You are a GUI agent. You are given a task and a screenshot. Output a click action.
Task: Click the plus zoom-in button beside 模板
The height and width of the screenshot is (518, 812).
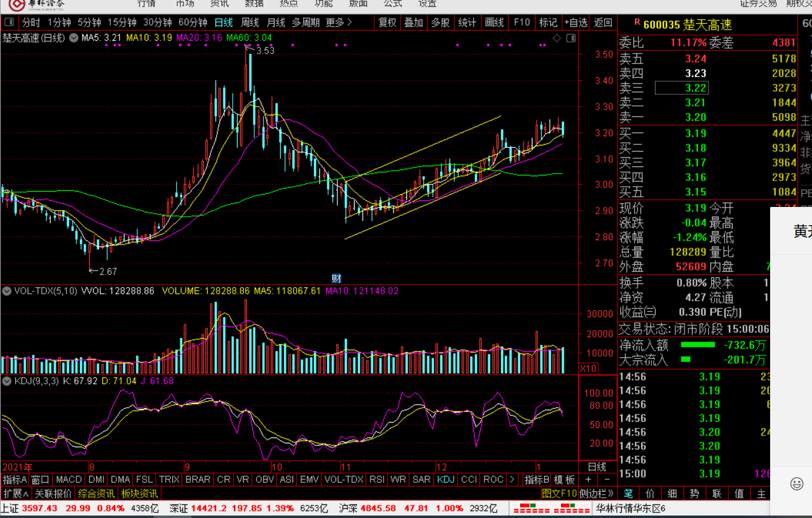point(588,480)
